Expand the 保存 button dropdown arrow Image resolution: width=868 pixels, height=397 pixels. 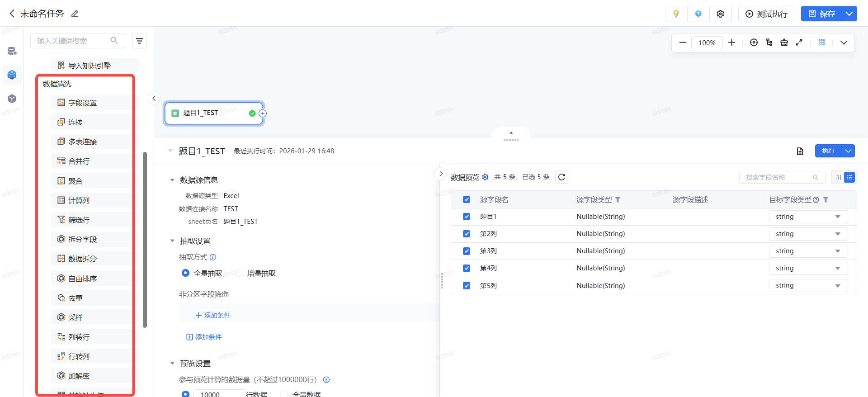pos(849,14)
